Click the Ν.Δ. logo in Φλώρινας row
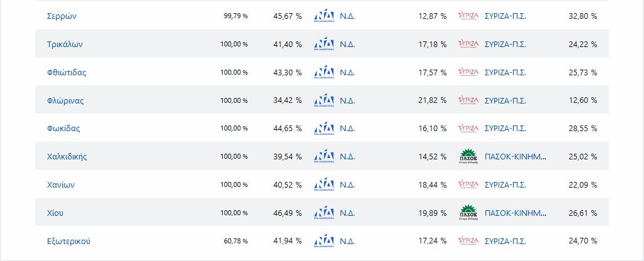This screenshot has height=261, width=644. [x=324, y=100]
